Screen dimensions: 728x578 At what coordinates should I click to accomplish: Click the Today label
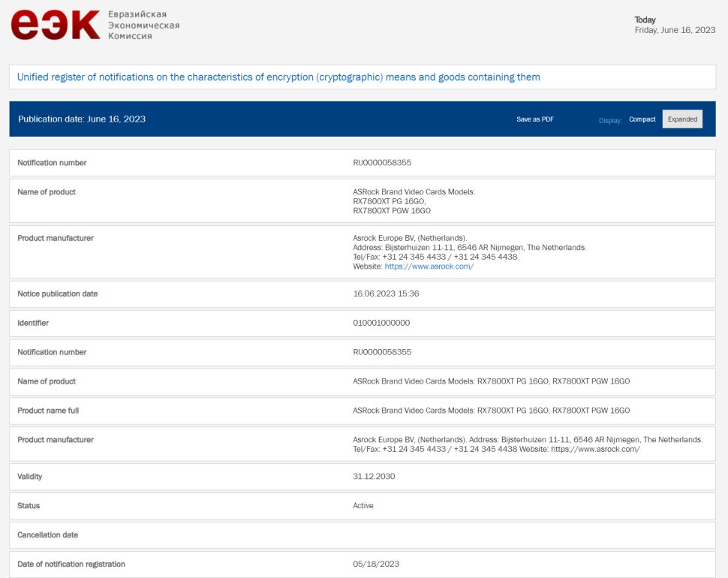645,20
